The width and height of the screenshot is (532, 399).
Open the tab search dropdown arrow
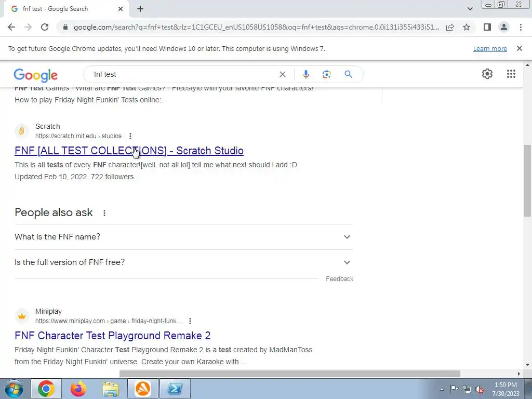tap(470, 9)
